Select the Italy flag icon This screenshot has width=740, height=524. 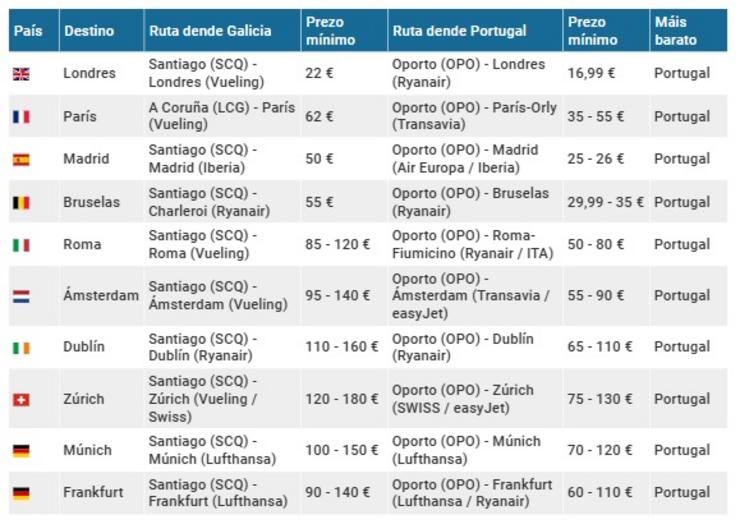click(x=21, y=245)
